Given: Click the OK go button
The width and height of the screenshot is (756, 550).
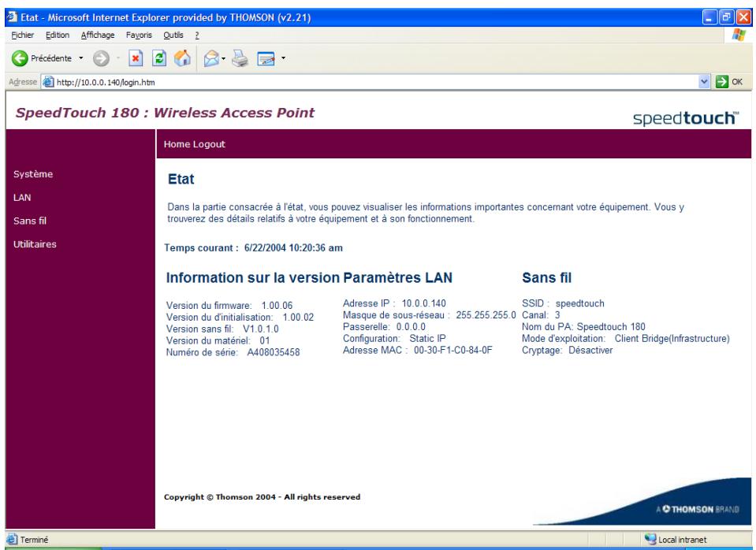Looking at the screenshot, I should click(x=729, y=82).
